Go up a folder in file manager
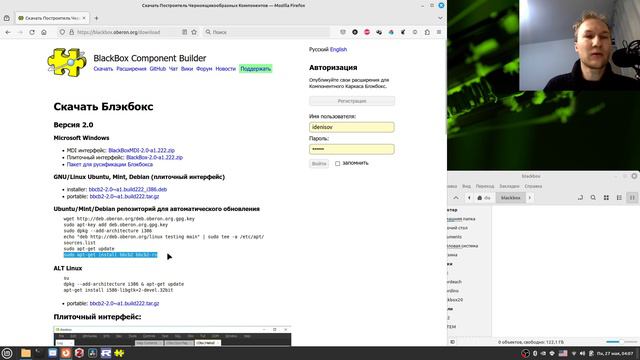The width and height of the screenshot is (640, 360). tap(456, 198)
